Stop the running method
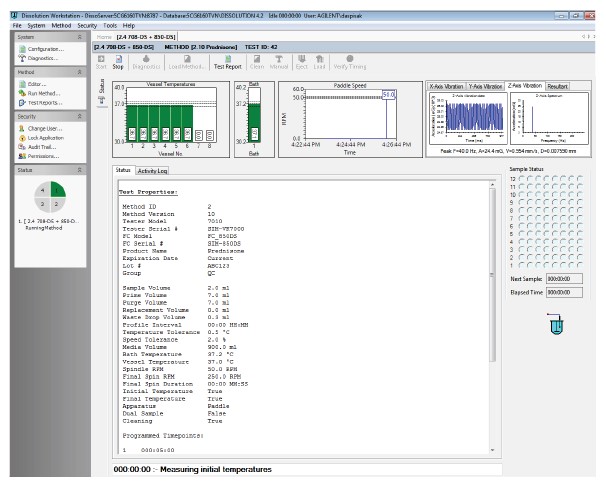The width and height of the screenshot is (606, 484). pyautogui.click(x=118, y=62)
